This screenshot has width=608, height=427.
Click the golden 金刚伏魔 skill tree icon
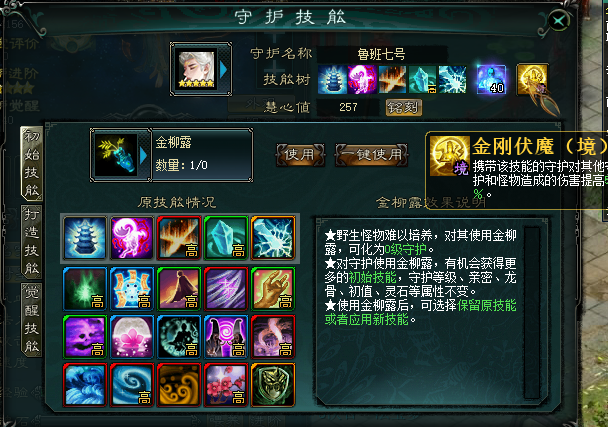pyautogui.click(x=532, y=80)
